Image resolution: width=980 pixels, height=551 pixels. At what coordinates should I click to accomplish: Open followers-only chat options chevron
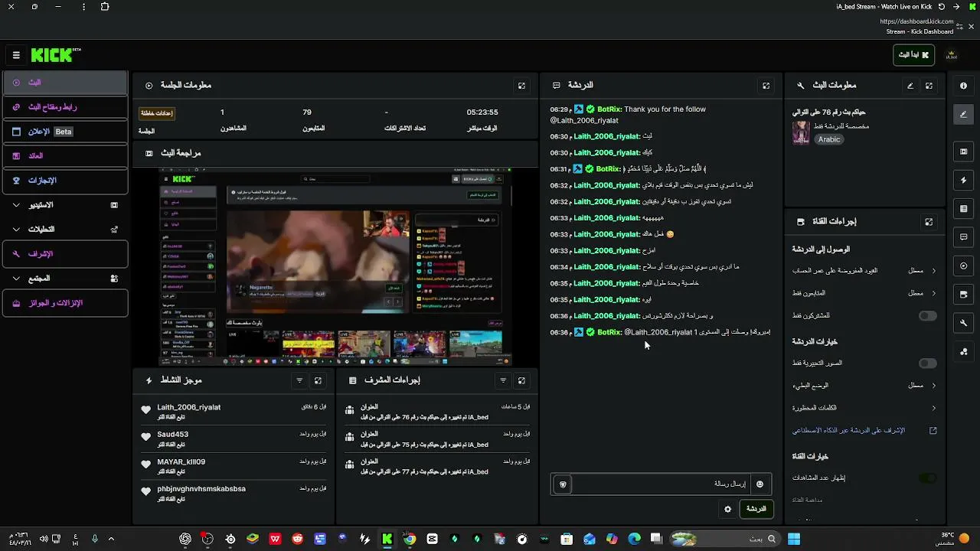933,293
